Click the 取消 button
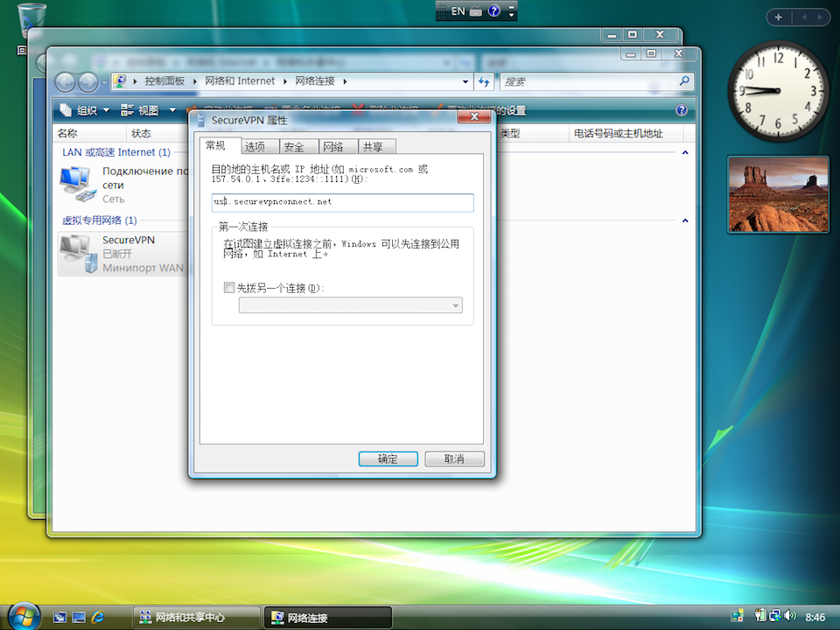 click(x=454, y=458)
